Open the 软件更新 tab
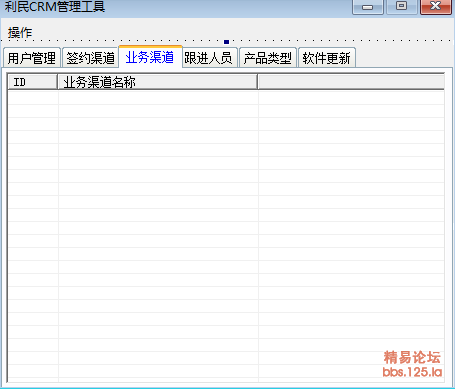455x389 pixels. [x=327, y=58]
